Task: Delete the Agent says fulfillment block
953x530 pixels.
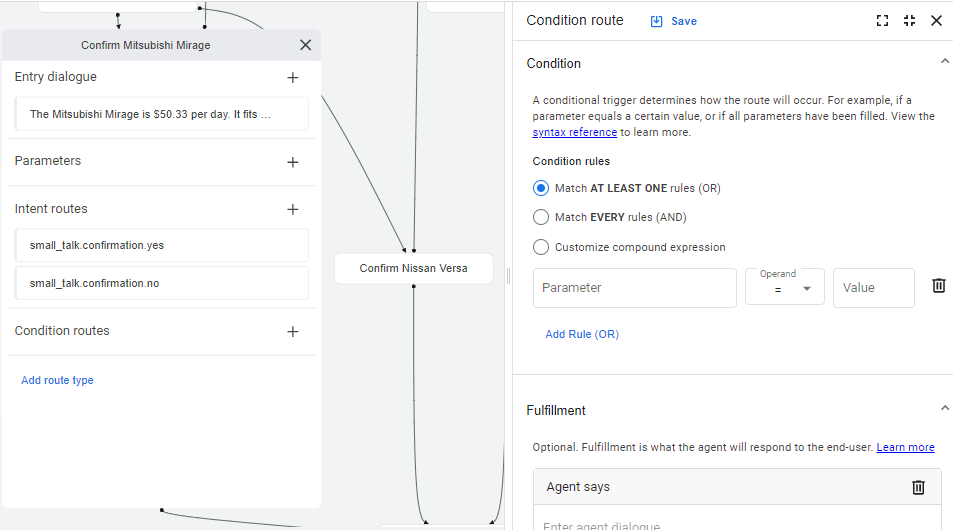Action: (x=918, y=487)
